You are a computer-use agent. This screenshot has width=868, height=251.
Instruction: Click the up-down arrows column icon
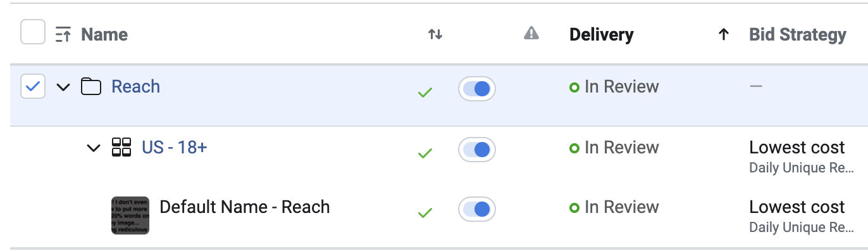(x=435, y=34)
